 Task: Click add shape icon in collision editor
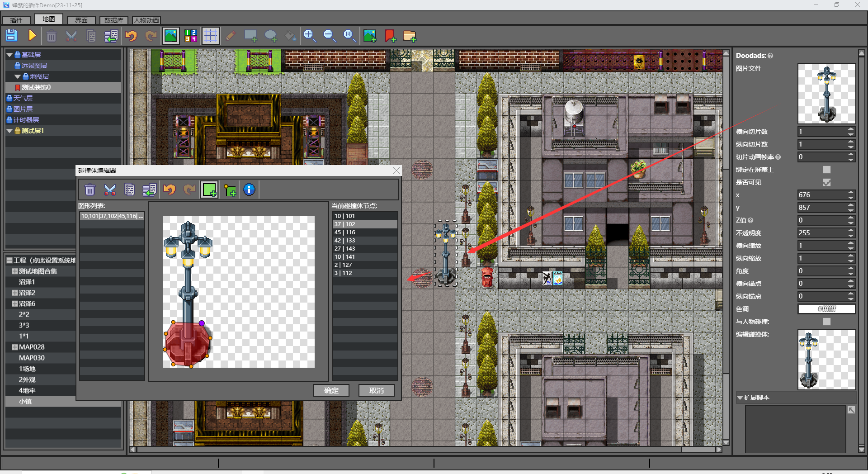209,190
